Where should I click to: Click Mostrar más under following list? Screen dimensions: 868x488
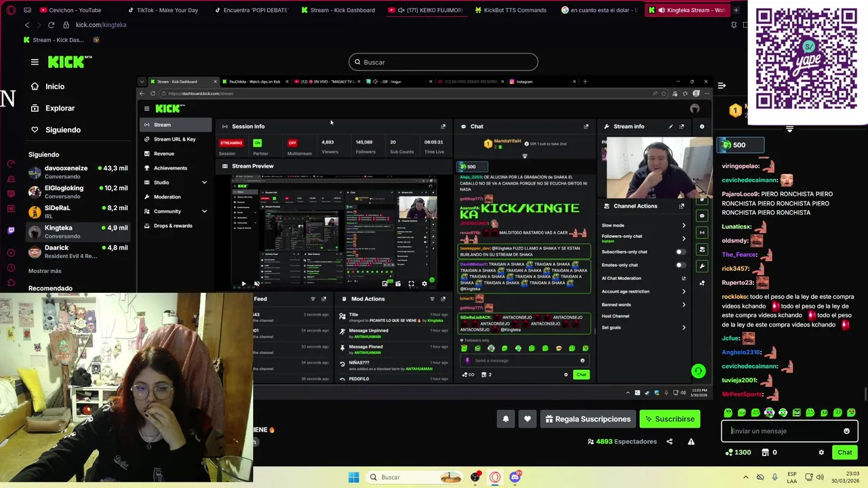coord(45,271)
